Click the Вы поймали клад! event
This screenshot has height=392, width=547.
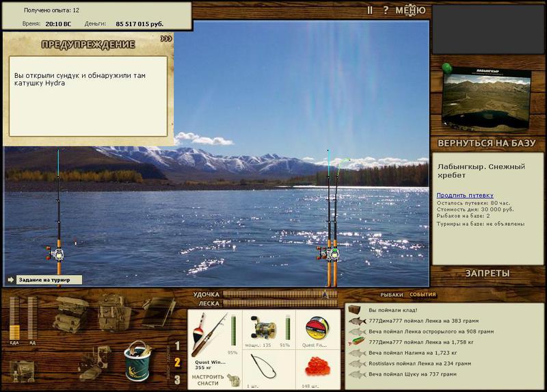[x=392, y=310]
